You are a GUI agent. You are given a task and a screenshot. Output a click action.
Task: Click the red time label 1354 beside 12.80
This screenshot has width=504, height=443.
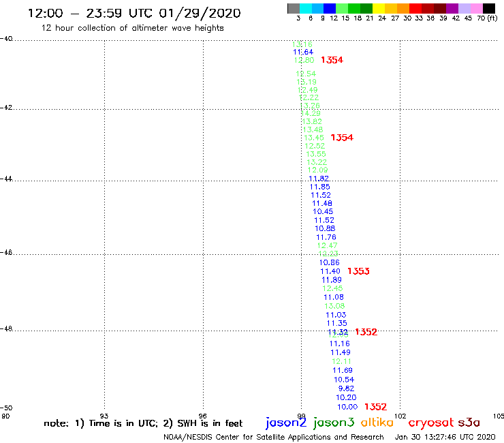pos(332,60)
